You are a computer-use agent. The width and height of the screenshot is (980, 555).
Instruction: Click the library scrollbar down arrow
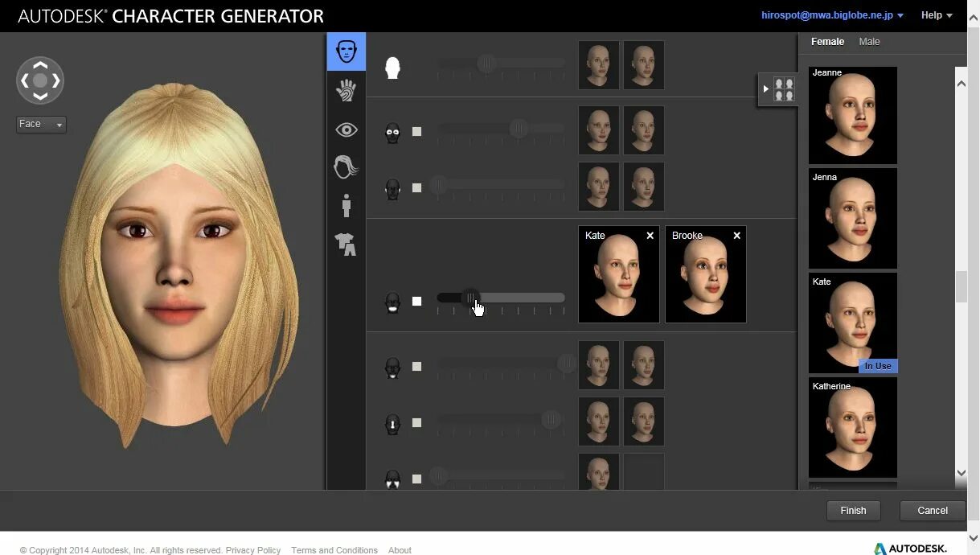(x=961, y=473)
